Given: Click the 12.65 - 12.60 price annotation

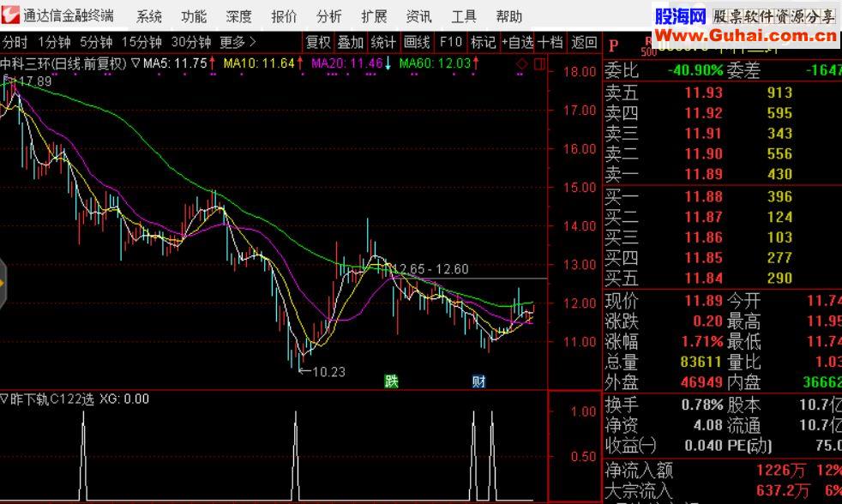Looking at the screenshot, I should pos(430,269).
